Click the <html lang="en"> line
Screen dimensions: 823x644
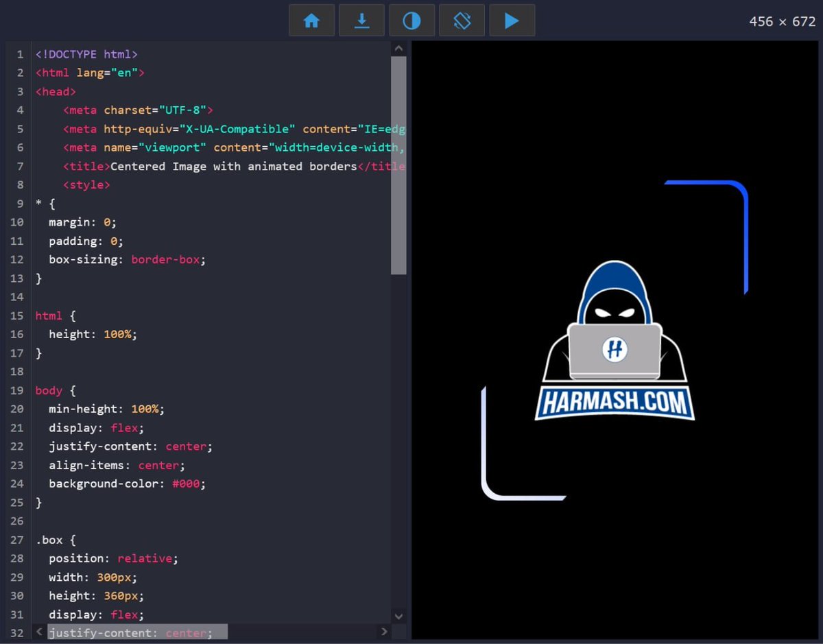pyautogui.click(x=90, y=73)
